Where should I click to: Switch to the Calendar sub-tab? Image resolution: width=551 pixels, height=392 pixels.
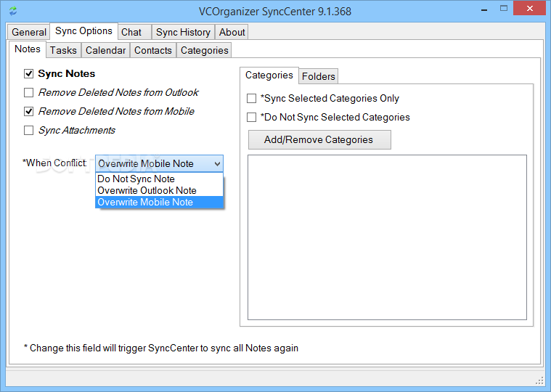click(x=105, y=50)
